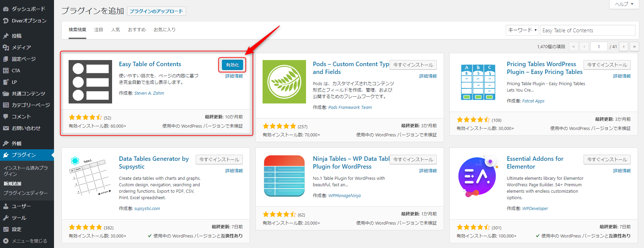This screenshot has width=644, height=248.
Task: Click the pushpin icon next to 投稿
Action: (6, 36)
